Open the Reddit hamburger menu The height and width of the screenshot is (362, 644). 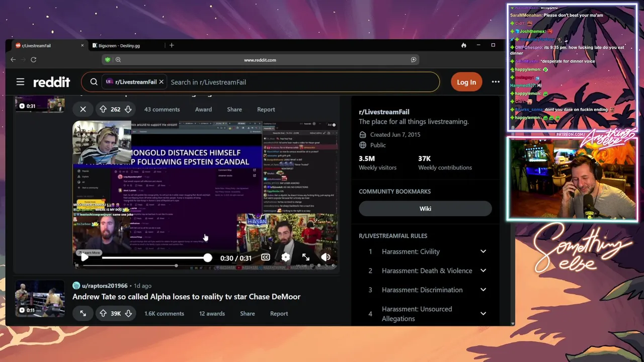(20, 82)
